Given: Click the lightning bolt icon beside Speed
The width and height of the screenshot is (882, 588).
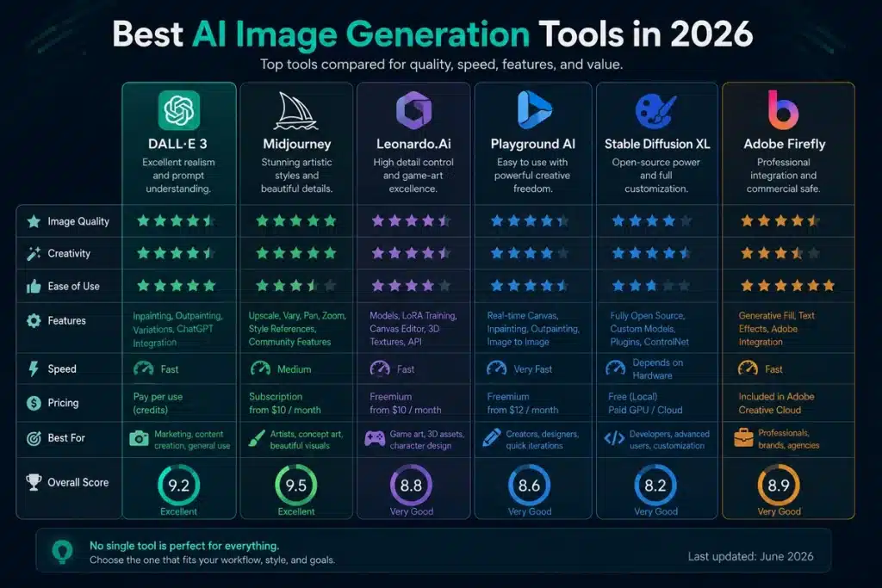Looking at the screenshot, I should [34, 368].
